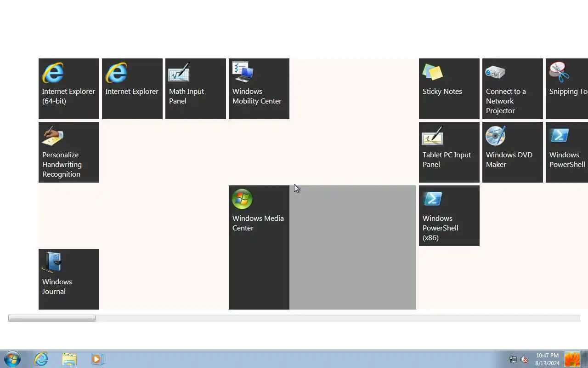Open the Tablet PC Input Panel tile

click(449, 152)
